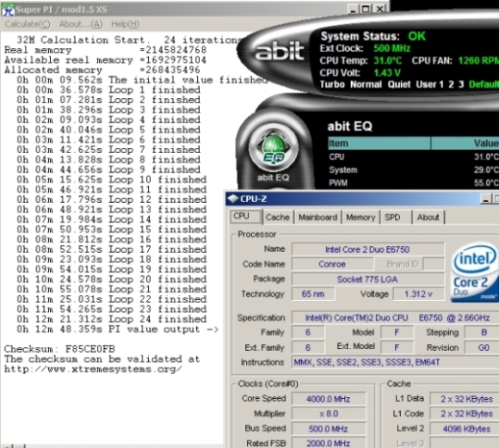The image size is (499, 448).
Task: Open the Help(H) menu in Super PI
Action: click(x=125, y=24)
